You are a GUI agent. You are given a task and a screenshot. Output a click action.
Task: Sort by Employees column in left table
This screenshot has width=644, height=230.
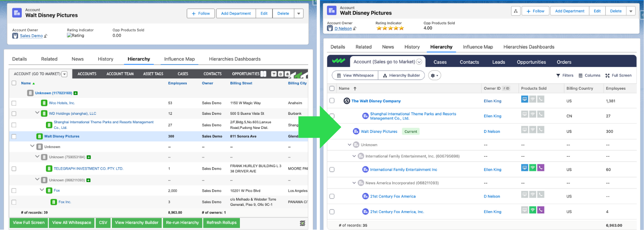click(x=178, y=83)
